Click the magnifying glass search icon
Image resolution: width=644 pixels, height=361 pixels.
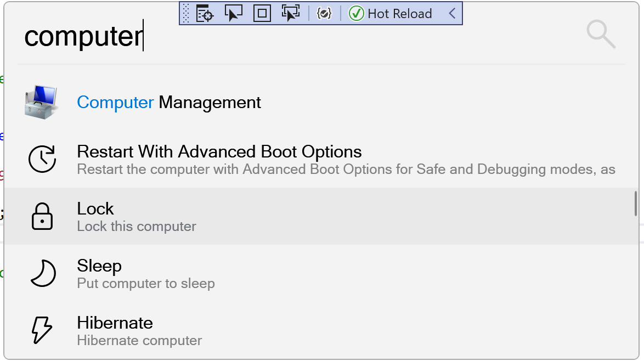pos(601,35)
